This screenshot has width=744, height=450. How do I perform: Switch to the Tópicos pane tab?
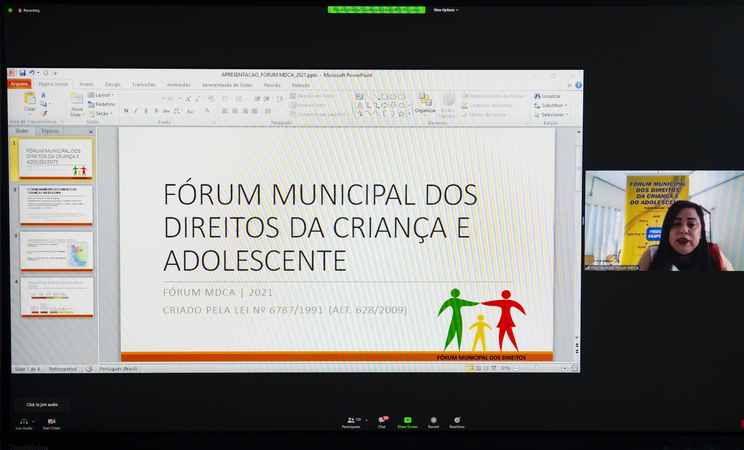click(50, 131)
